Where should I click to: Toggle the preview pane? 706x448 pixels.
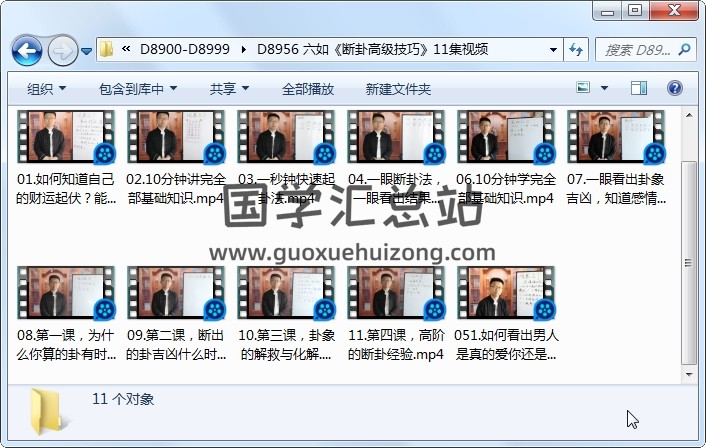pyautogui.click(x=639, y=88)
